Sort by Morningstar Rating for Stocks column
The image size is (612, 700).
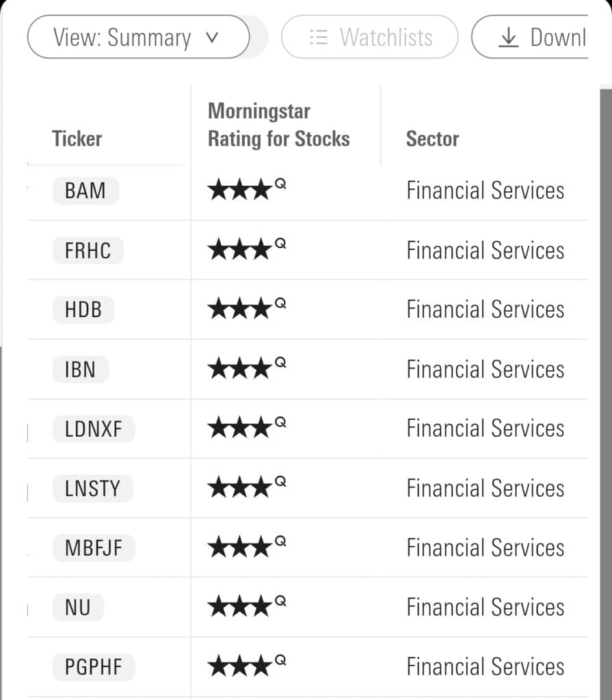[x=278, y=124]
